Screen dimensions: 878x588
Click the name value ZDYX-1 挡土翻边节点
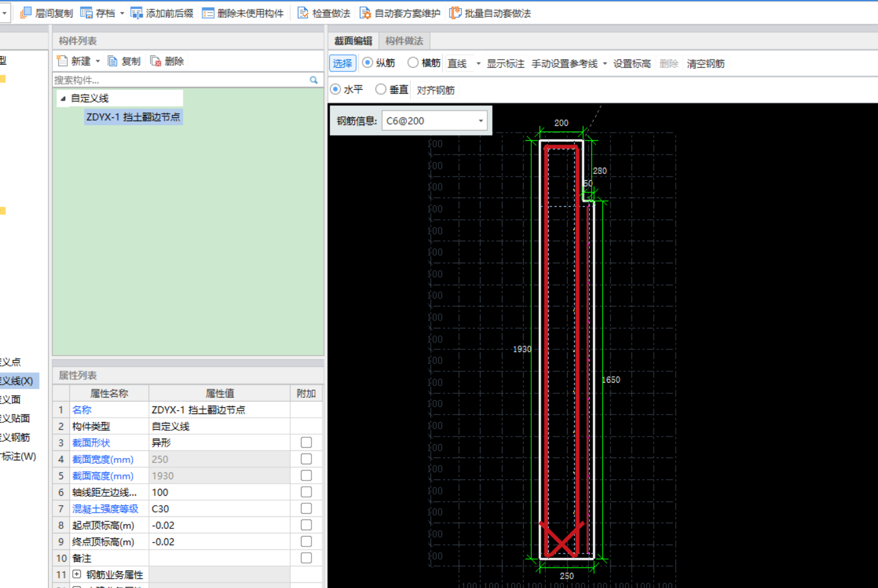click(198, 410)
